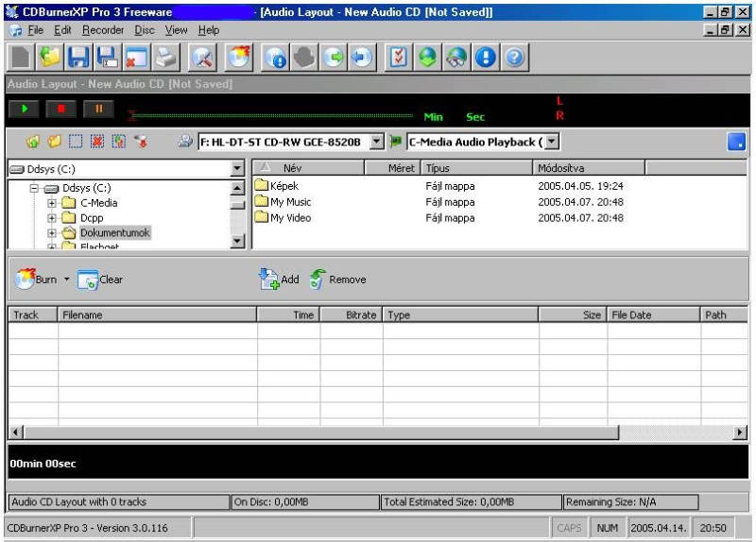The width and height of the screenshot is (756, 542).
Task: Click the New layout blank page icon
Action: click(21, 59)
